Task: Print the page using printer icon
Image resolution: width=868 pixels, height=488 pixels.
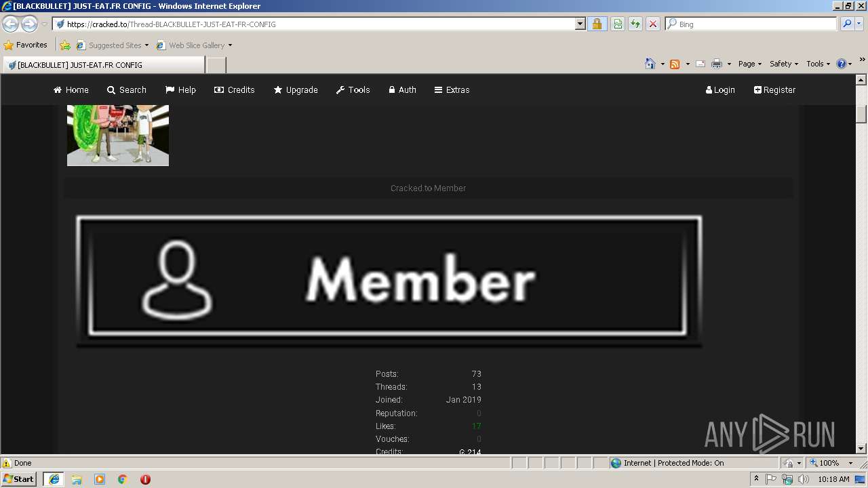Action: click(717, 64)
